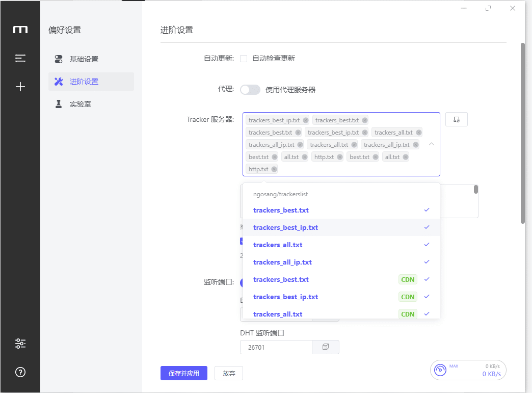Click the switch icon beside 基础设置

tap(59, 59)
